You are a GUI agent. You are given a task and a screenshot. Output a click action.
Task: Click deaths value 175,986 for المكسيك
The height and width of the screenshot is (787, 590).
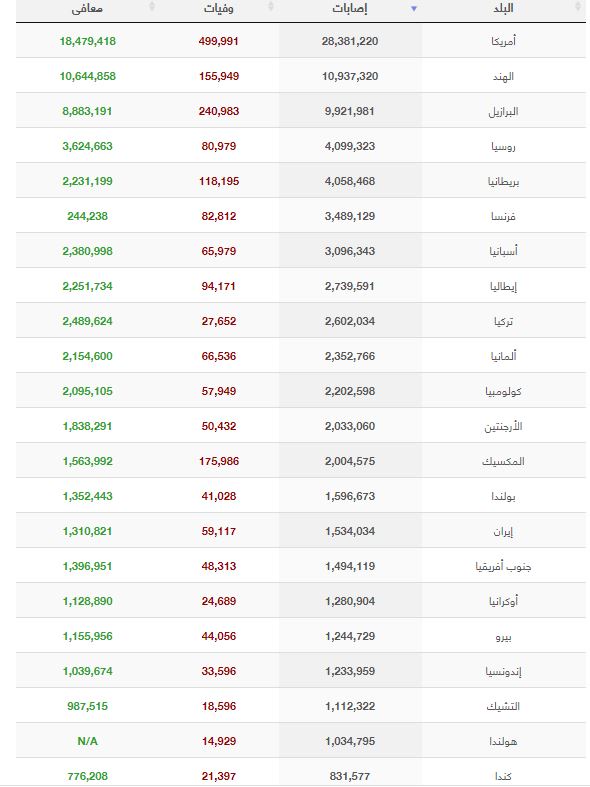pos(219,461)
